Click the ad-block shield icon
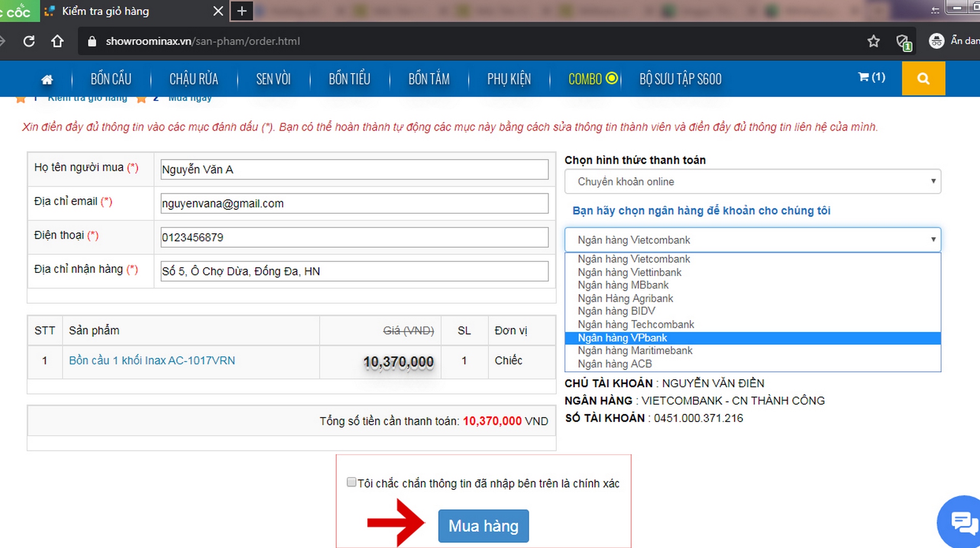Viewport: 980px width, 548px height. coord(903,42)
